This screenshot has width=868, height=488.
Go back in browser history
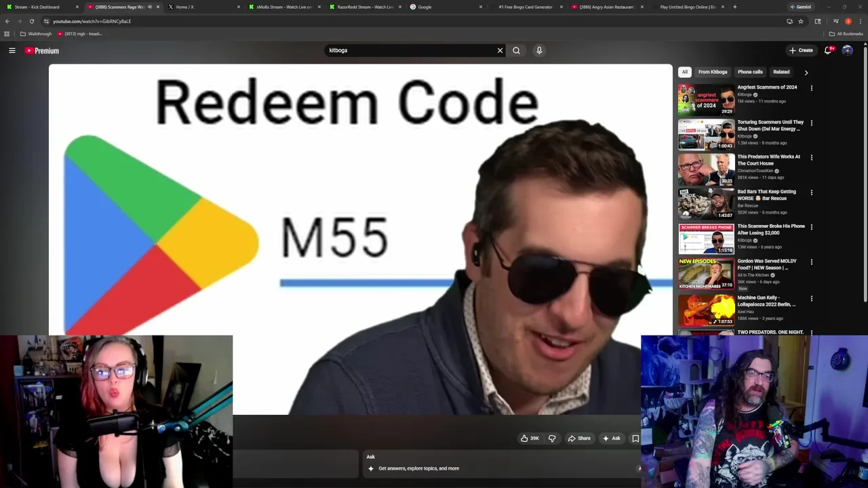[7, 21]
